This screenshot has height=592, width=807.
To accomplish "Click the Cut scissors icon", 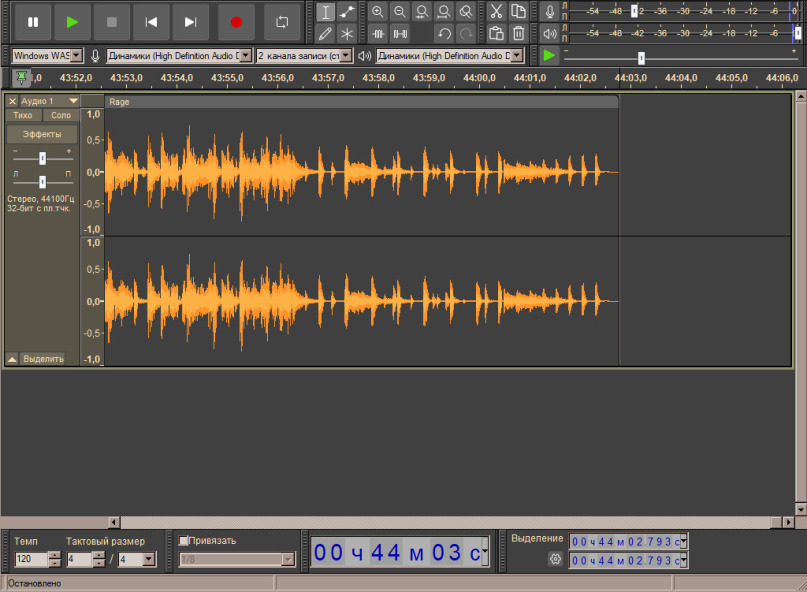I will click(495, 12).
